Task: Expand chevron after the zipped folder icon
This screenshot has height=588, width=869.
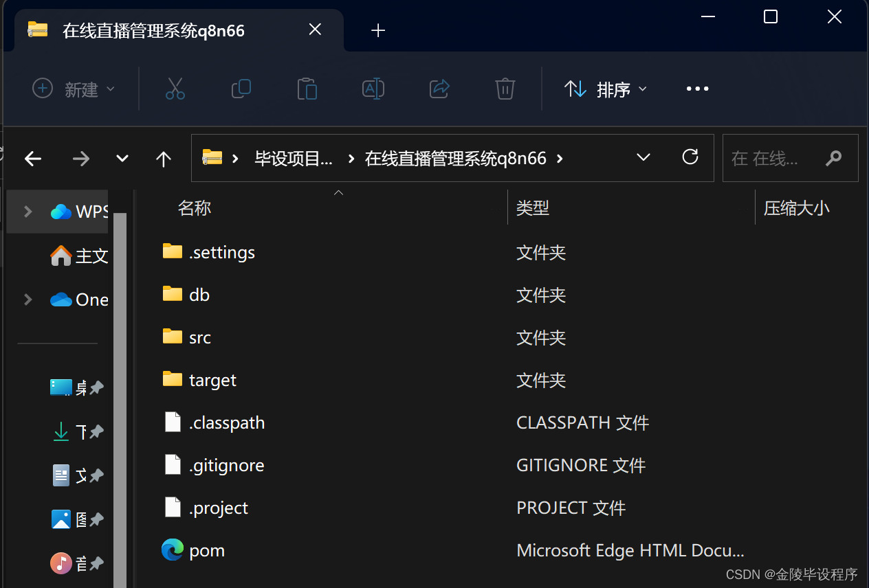Action: (235, 159)
